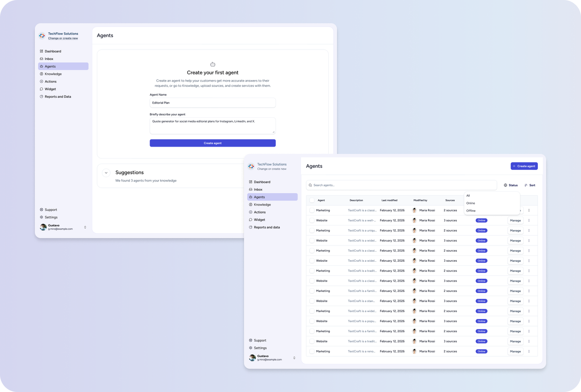Screen dimensions: 581x392
Task: Check the box for the Marketing uniqu... agent row
Action: tap(312, 231)
